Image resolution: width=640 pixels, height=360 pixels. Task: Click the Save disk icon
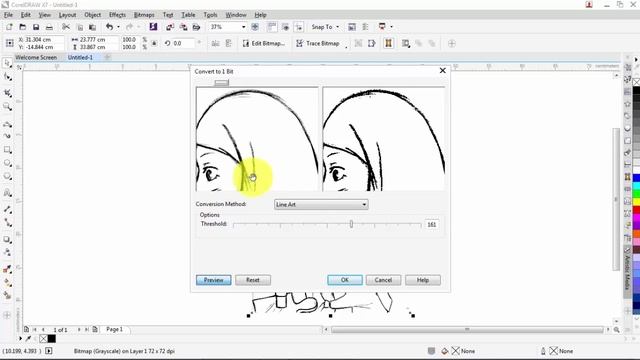coord(36,27)
